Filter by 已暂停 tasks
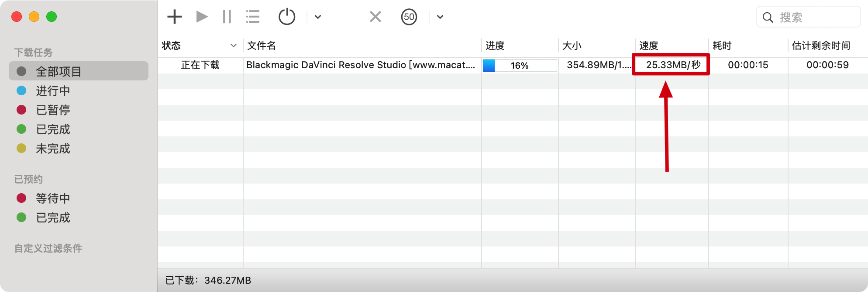868x292 pixels. (x=53, y=110)
